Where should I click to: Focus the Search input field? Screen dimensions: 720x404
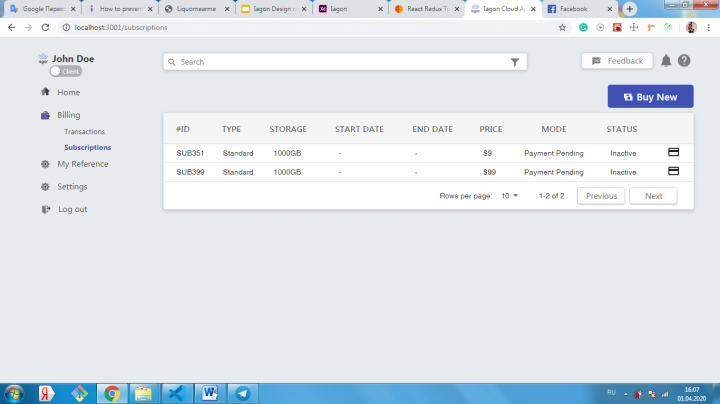coord(344,62)
